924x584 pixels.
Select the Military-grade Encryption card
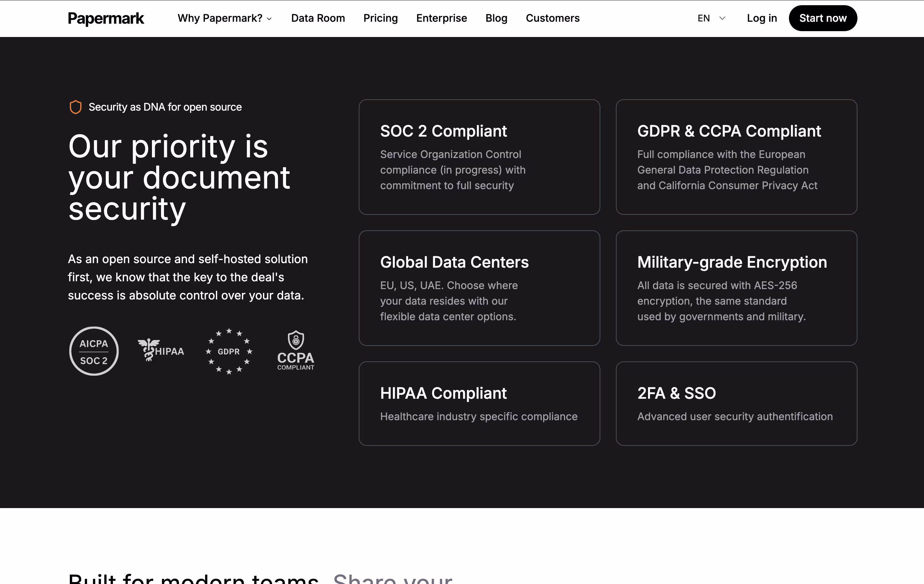[x=736, y=288]
